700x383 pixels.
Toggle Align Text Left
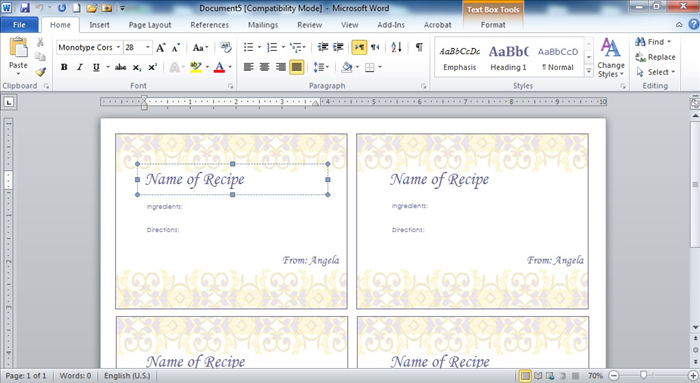249,67
